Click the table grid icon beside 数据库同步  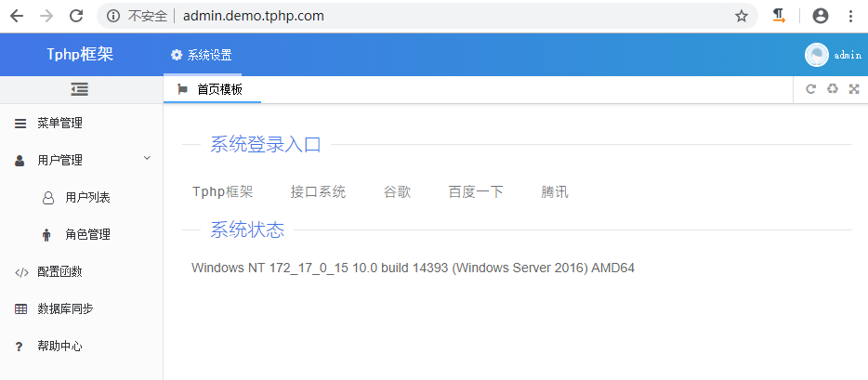[x=20, y=309]
